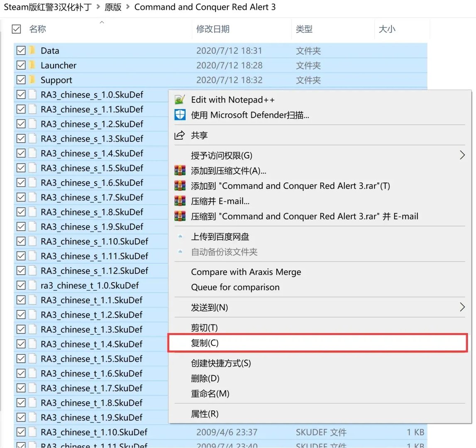
Task: Uncheck RA3_chinese_s_1.0.SkuDef checkbox
Action: tap(21, 95)
